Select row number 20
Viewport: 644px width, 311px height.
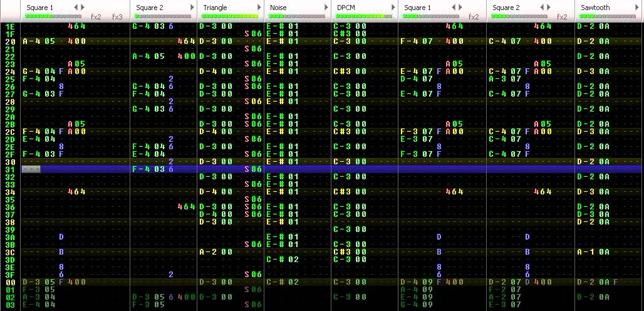point(10,41)
